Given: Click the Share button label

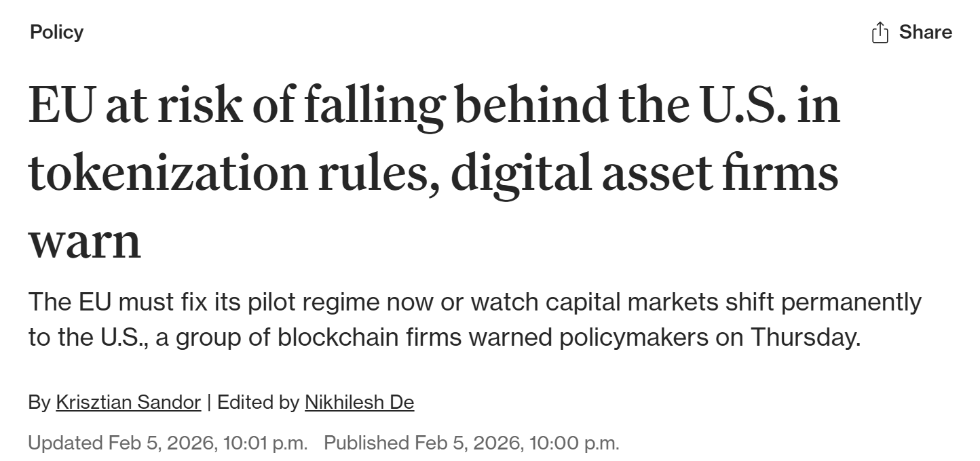Looking at the screenshot, I should (x=925, y=32).
